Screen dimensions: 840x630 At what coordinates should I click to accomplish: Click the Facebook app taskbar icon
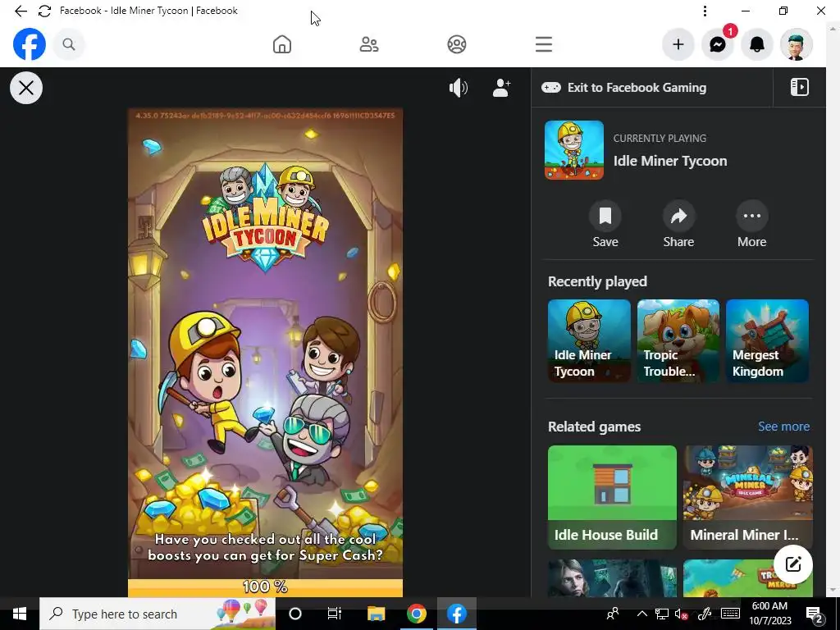pos(456,614)
